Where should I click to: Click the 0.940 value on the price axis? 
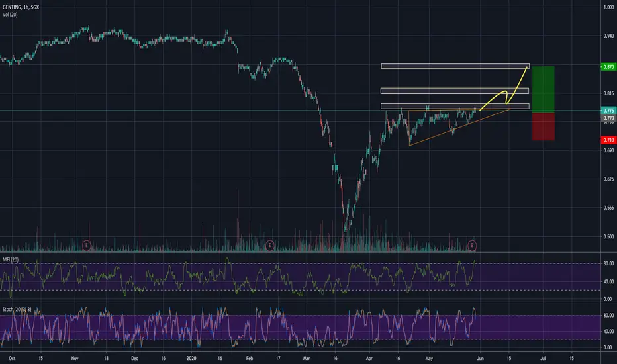pos(608,36)
